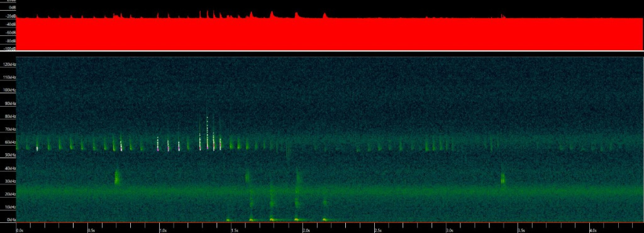Select the 20kHz frequency axis label
Viewport: 644px width, 233px height.
10,194
